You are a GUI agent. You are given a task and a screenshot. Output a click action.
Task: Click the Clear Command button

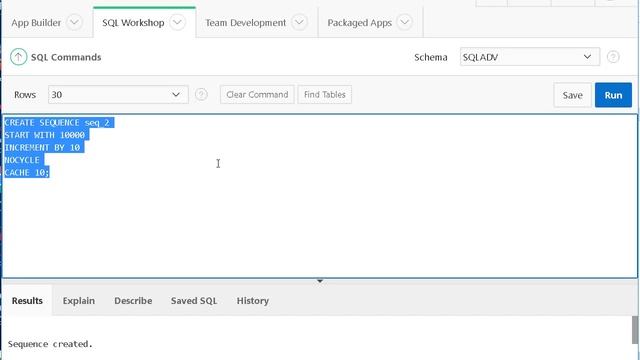coord(257,95)
